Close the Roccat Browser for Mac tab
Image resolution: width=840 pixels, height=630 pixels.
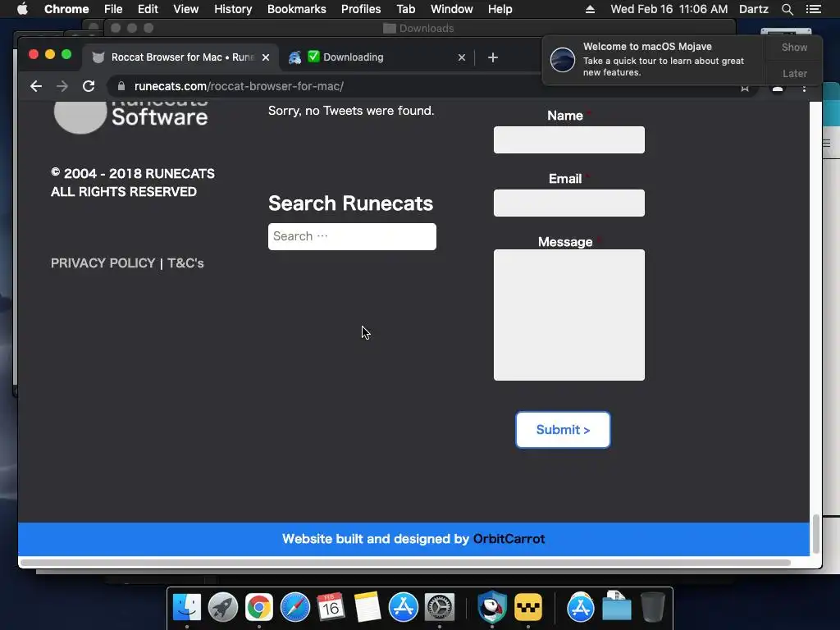click(x=266, y=57)
